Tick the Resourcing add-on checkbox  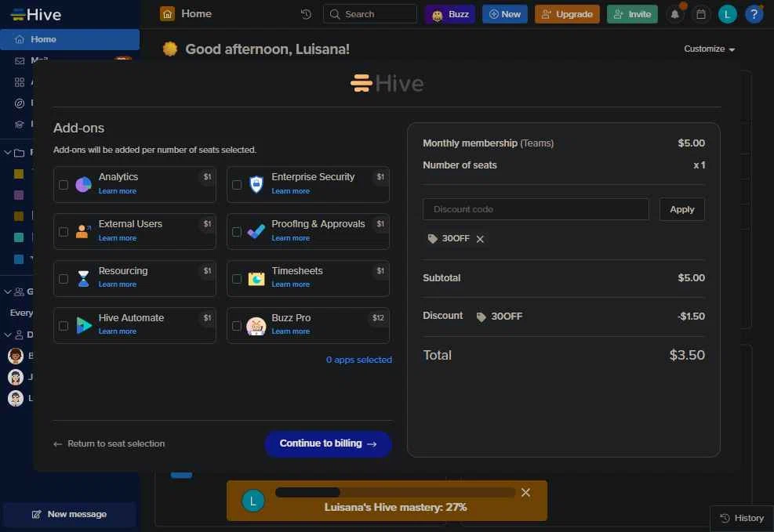[64, 279]
